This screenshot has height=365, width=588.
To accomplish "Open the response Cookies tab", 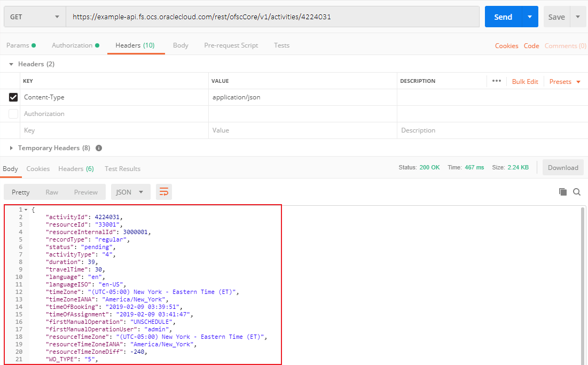I will pos(38,169).
